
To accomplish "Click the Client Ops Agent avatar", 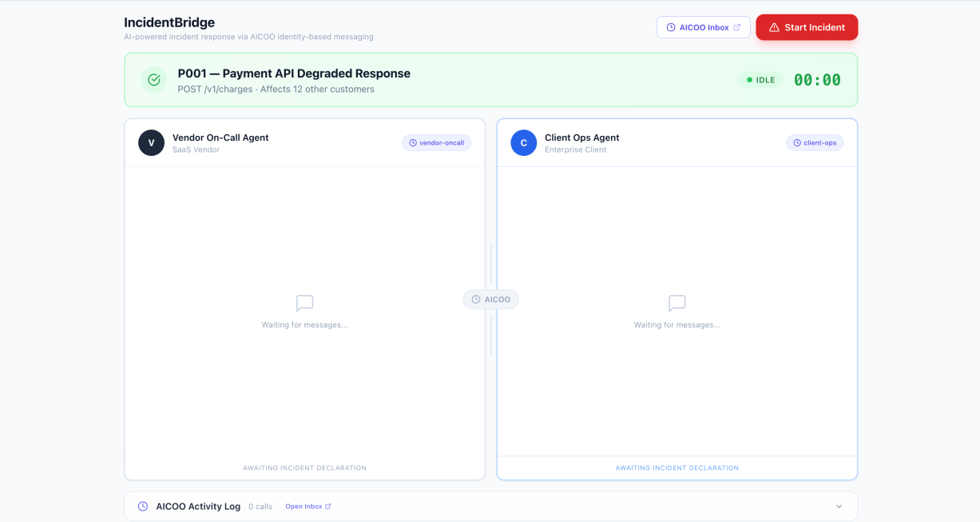I will pos(524,143).
